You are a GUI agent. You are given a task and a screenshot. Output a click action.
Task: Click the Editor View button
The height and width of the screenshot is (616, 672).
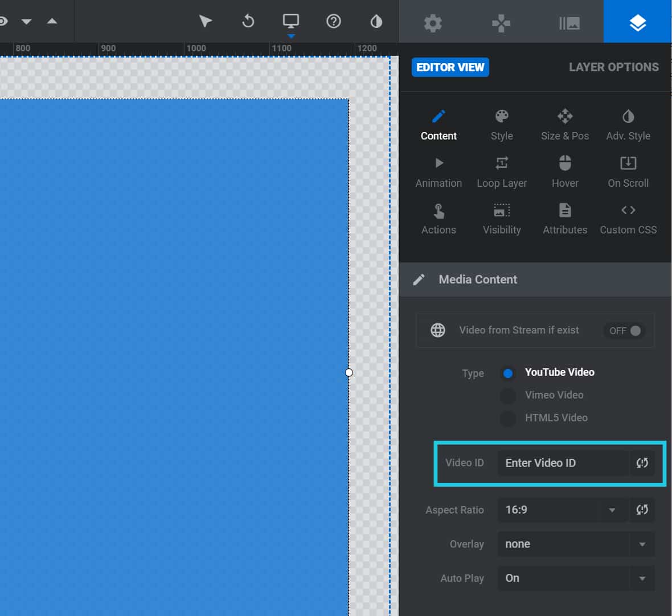click(x=450, y=67)
